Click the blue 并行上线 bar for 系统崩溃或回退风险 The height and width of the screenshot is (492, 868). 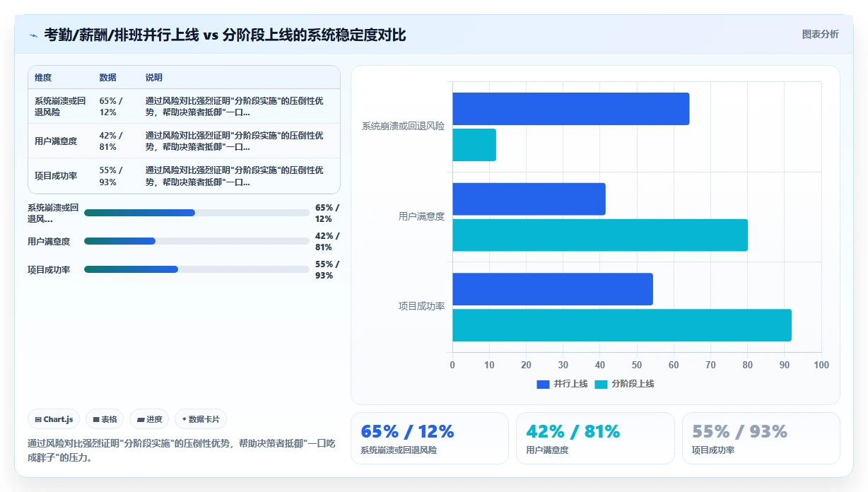[570, 109]
